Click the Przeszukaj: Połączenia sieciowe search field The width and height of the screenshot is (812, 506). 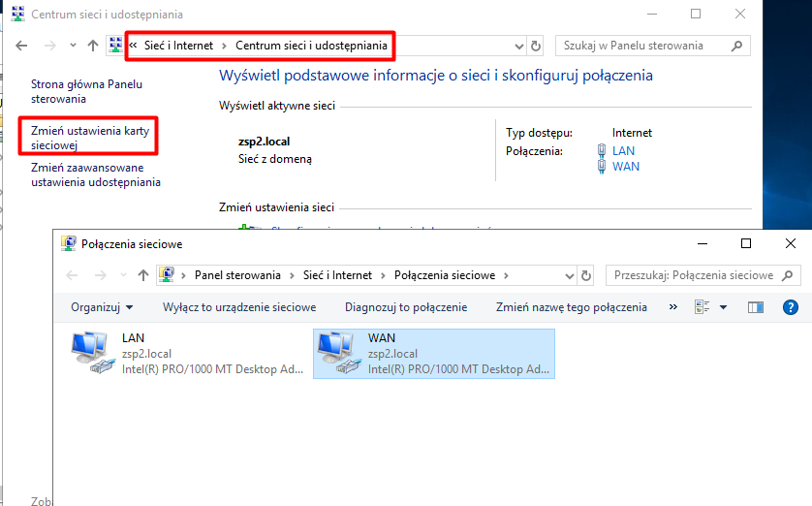[x=693, y=275]
